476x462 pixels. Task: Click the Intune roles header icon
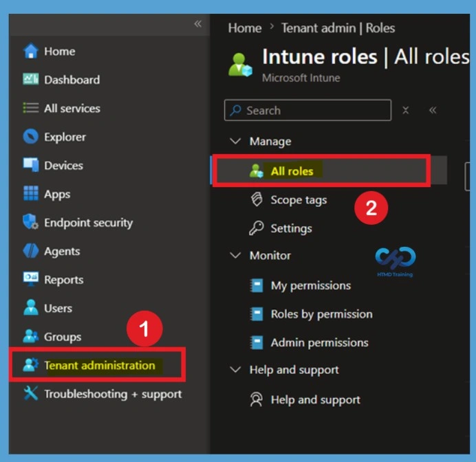[240, 65]
